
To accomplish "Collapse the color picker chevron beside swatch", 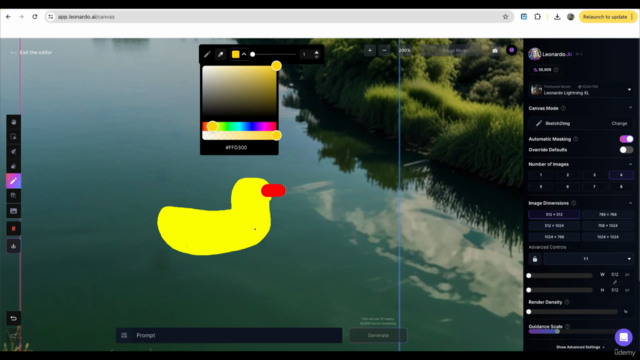I will [244, 54].
